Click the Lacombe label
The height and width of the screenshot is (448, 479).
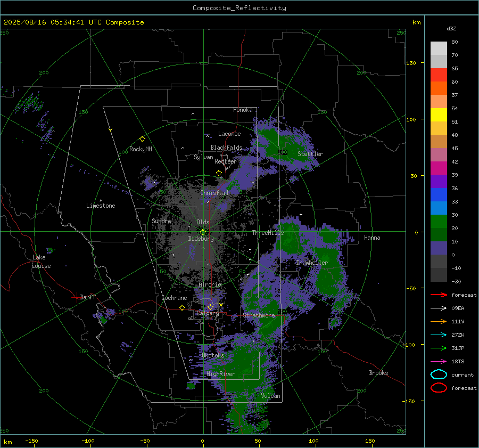pos(229,134)
